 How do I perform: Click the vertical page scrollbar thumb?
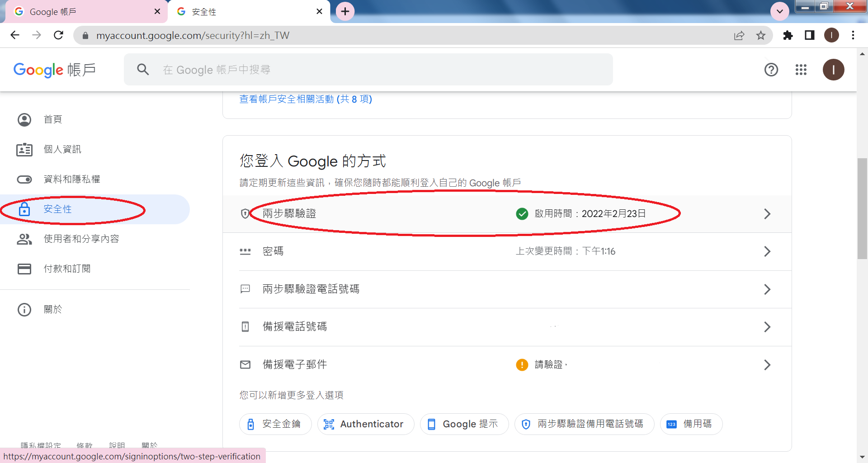point(862,208)
